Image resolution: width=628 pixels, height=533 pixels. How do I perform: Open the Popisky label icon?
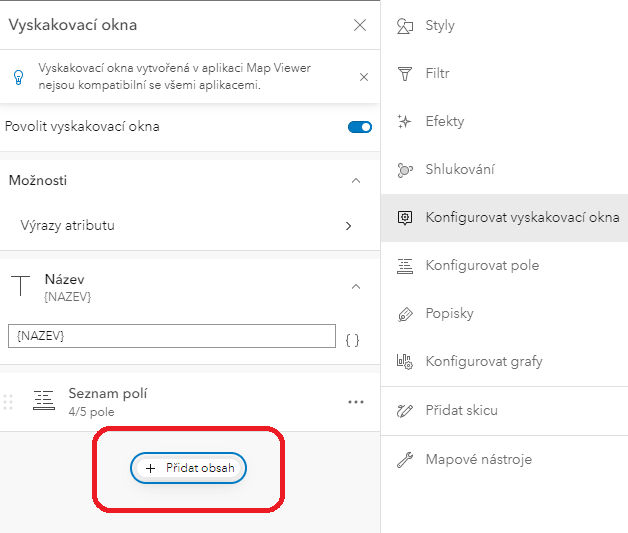405,314
